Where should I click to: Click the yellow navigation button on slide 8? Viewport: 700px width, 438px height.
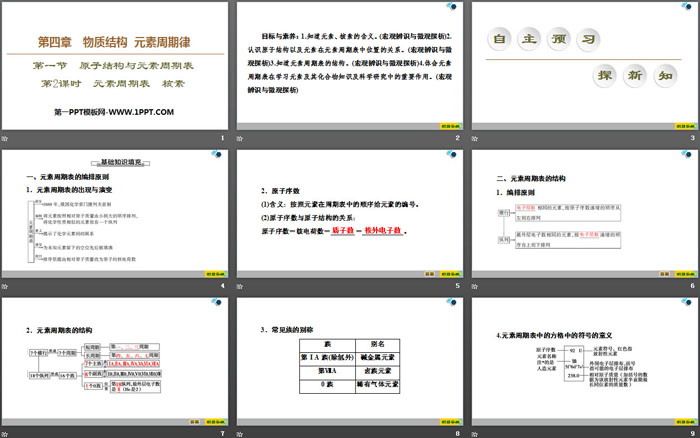point(450,422)
